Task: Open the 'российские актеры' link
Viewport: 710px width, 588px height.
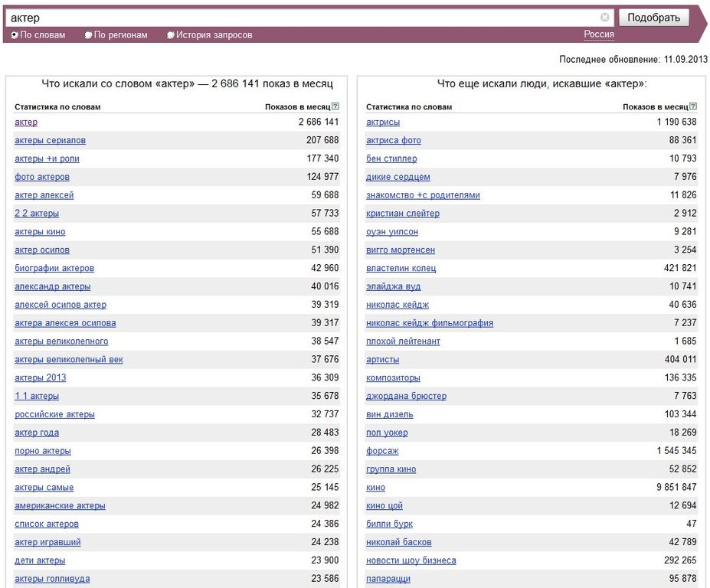Action: tap(54, 414)
